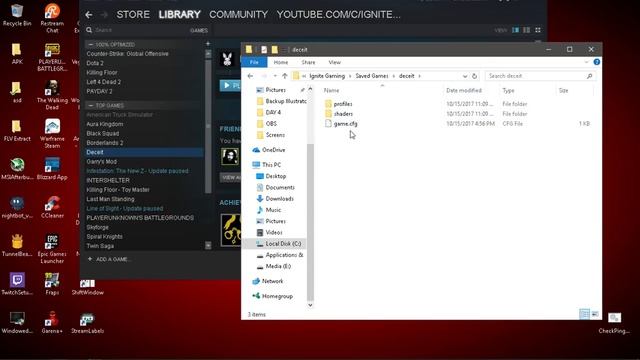Open the Recycle Bin desktop icon
The image size is (640, 360).
(x=17, y=15)
